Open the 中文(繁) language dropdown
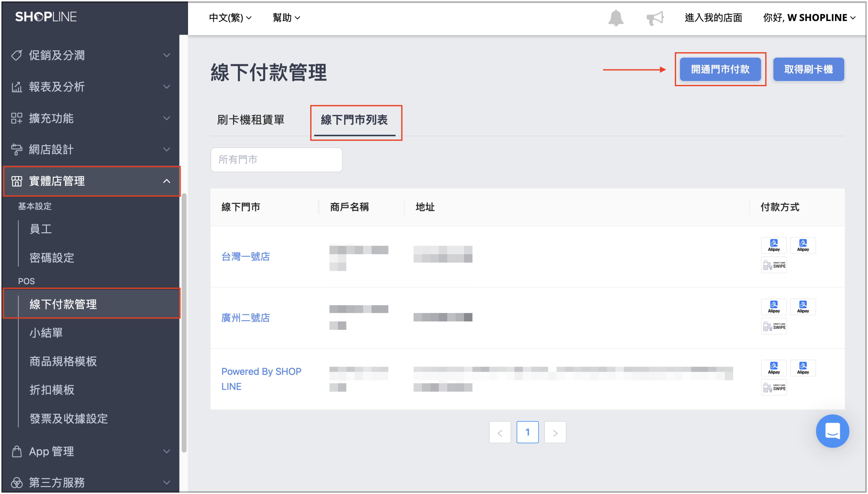 point(230,18)
